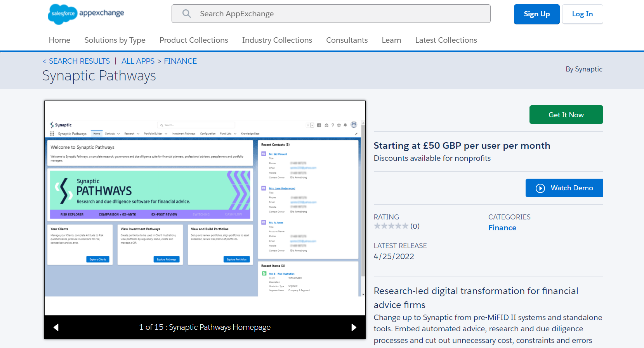Open the Home menu item

(x=59, y=40)
